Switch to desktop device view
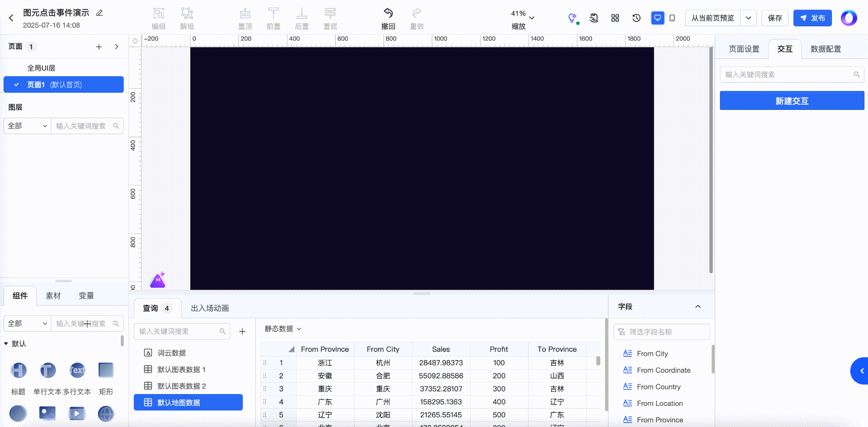Image resolution: width=868 pixels, height=427 pixels. click(657, 18)
